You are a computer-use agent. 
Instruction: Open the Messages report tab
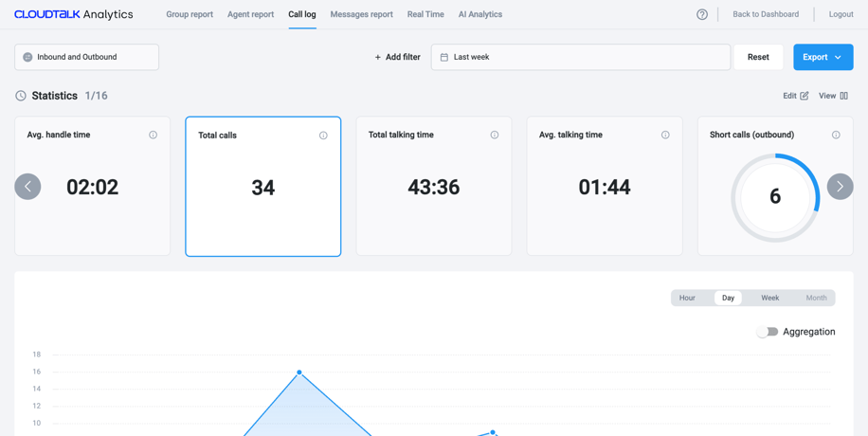(x=361, y=14)
